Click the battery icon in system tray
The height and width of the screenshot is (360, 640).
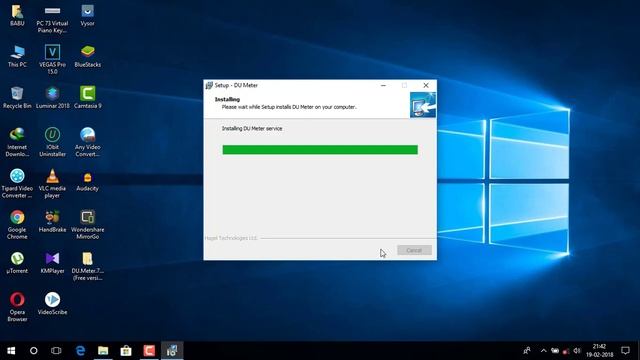555,351
